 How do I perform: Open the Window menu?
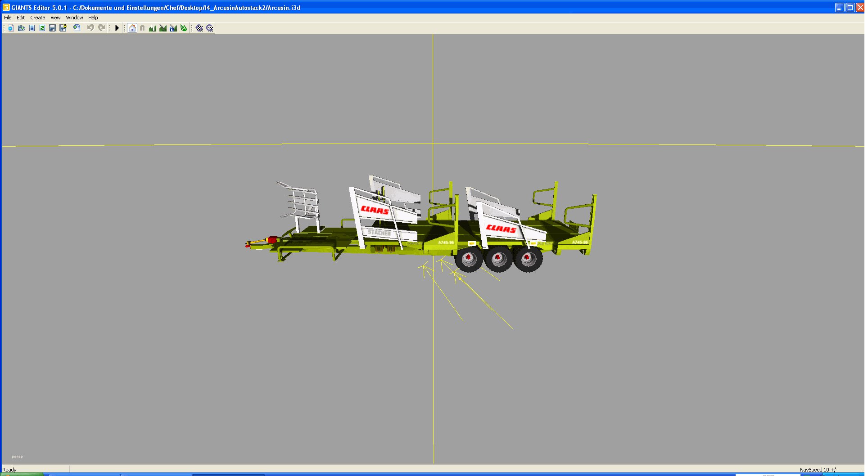click(x=74, y=18)
